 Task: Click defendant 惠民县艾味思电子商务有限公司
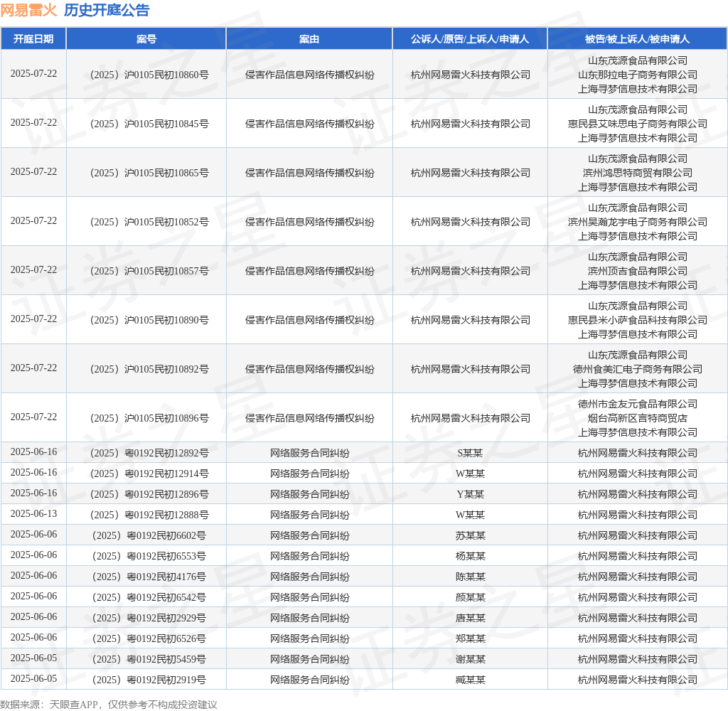(x=638, y=124)
